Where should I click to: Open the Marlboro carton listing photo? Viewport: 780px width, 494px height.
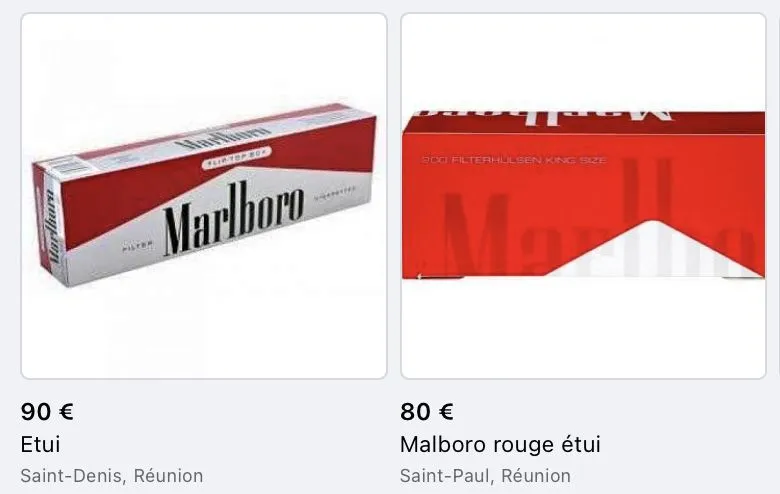pyautogui.click(x=204, y=196)
